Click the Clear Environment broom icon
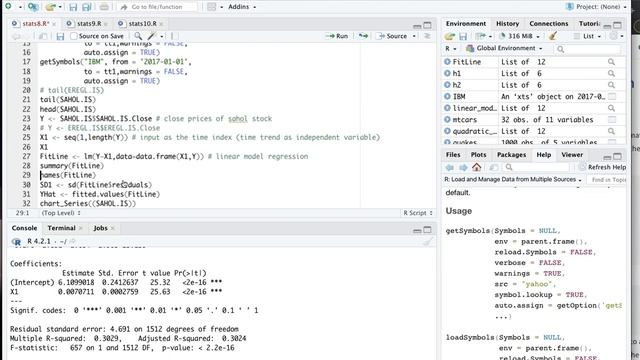The height and width of the screenshot is (360, 640). tap(552, 36)
